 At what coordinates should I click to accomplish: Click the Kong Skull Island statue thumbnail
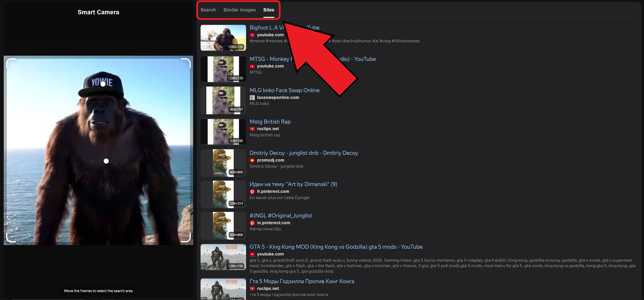coord(223,257)
